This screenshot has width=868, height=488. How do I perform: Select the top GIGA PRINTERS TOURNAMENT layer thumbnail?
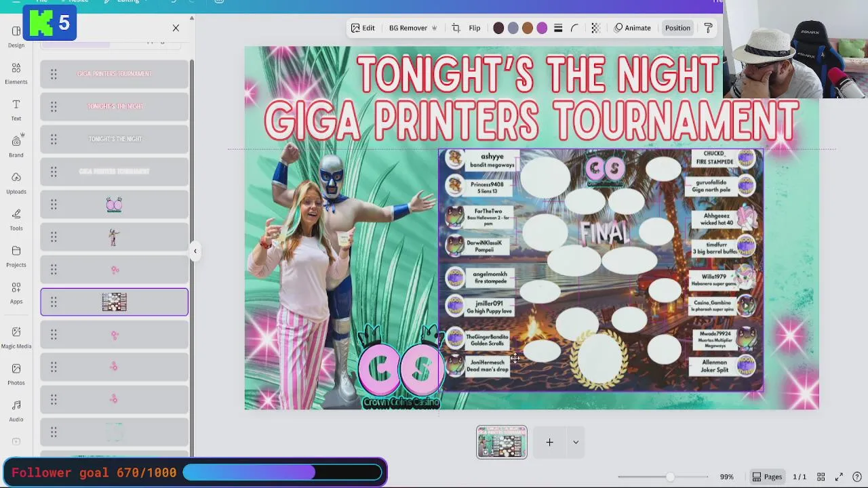tap(114, 74)
